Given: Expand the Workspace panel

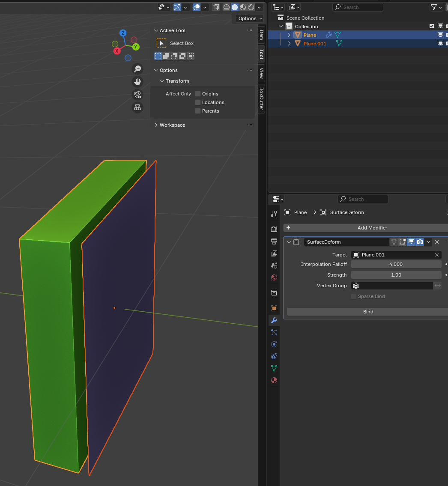Looking at the screenshot, I should 172,125.
